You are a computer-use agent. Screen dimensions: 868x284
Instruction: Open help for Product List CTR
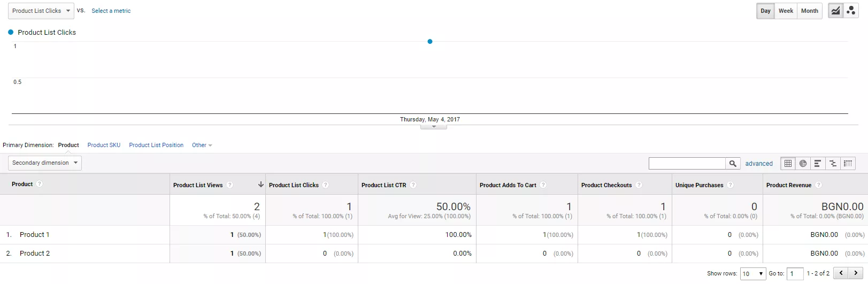click(413, 185)
